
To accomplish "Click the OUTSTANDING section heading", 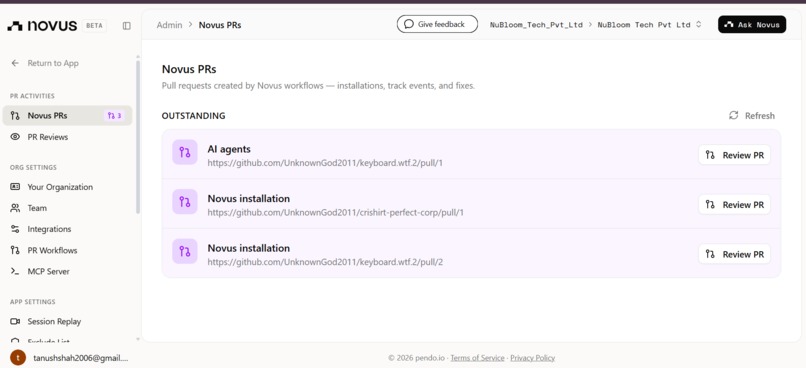I will tap(193, 116).
